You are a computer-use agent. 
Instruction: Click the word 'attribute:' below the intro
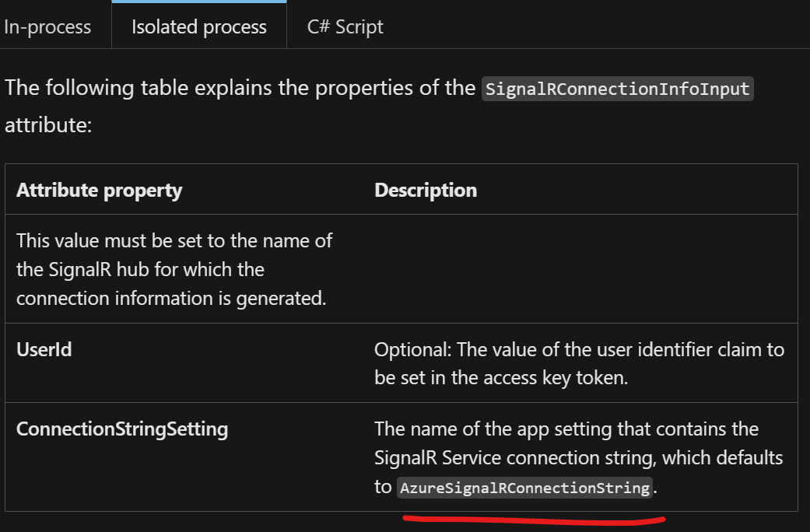click(x=48, y=125)
